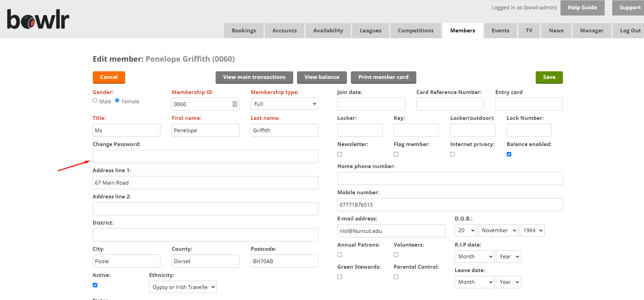Enable the Newsletter checkbox
Screen dimensions: 644x300
tap(340, 154)
